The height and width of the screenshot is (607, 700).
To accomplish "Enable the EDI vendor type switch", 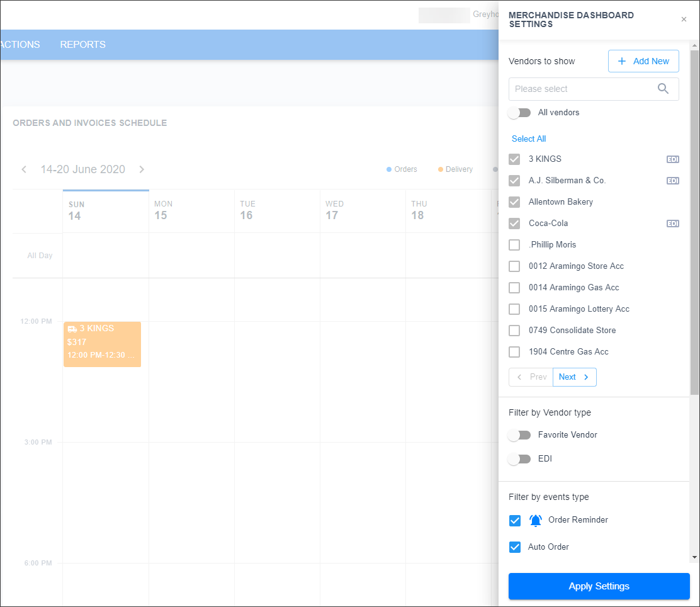I will (x=519, y=459).
